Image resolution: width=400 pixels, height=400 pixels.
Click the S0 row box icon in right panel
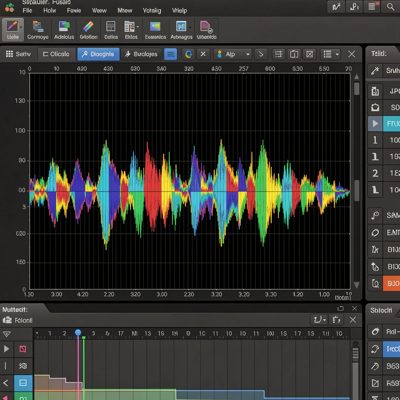(x=375, y=107)
